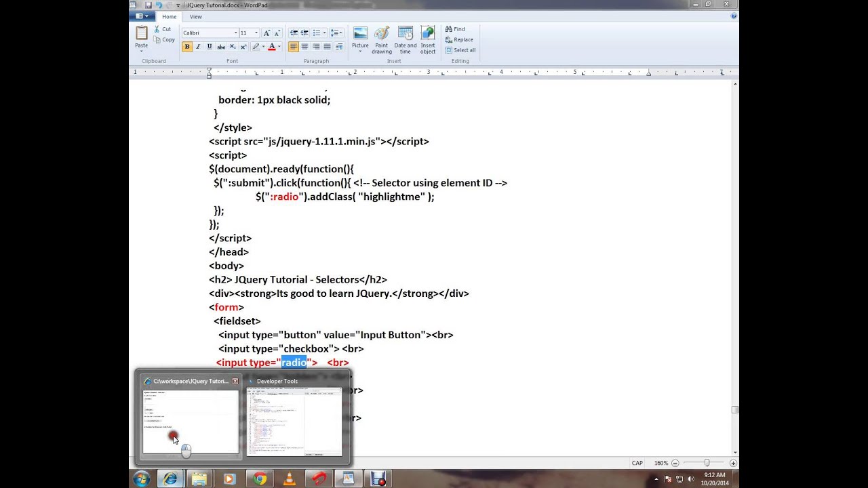This screenshot has width=868, height=488.
Task: Click the Paste clipboard icon
Action: (141, 33)
